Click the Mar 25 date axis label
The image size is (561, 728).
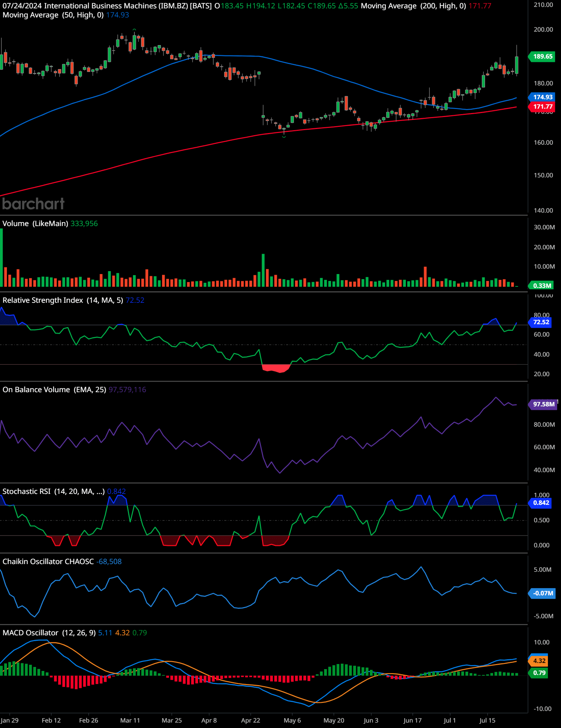(171, 720)
